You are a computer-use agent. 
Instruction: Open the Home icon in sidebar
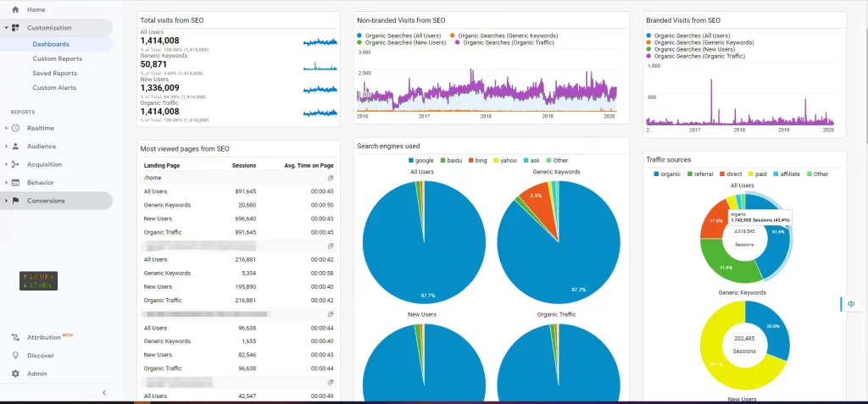coord(15,9)
